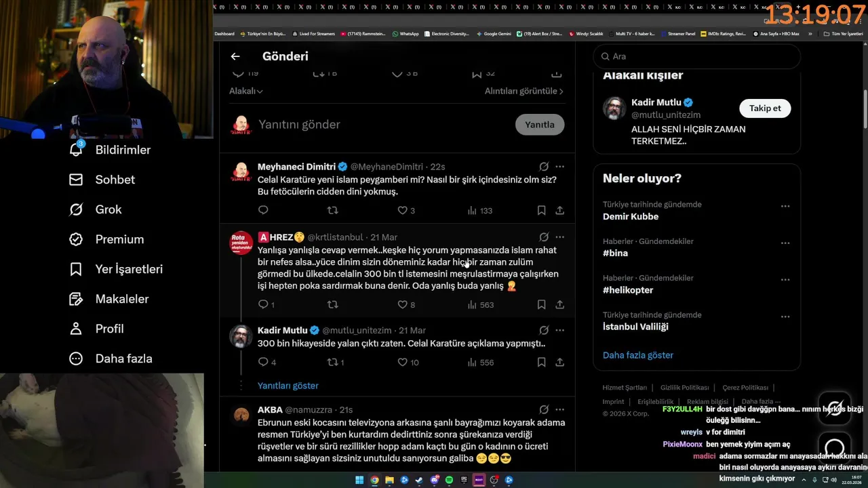Open Kadir Mutlu's avatar in Alakalı kişiler
The height and width of the screenshot is (488, 868).
[614, 108]
